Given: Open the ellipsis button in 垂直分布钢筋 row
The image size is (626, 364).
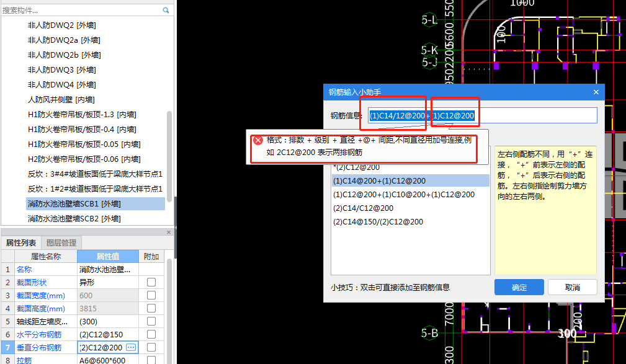Looking at the screenshot, I should (131, 347).
